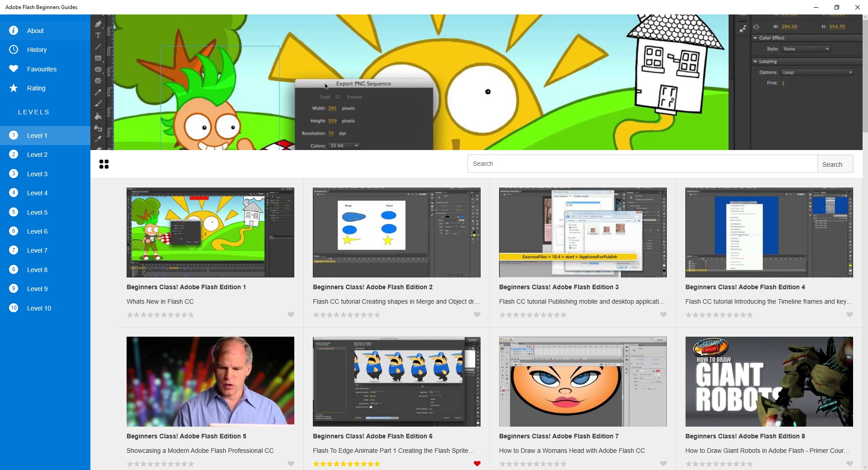
Task: Select the Level 6 number badge
Action: (14, 231)
